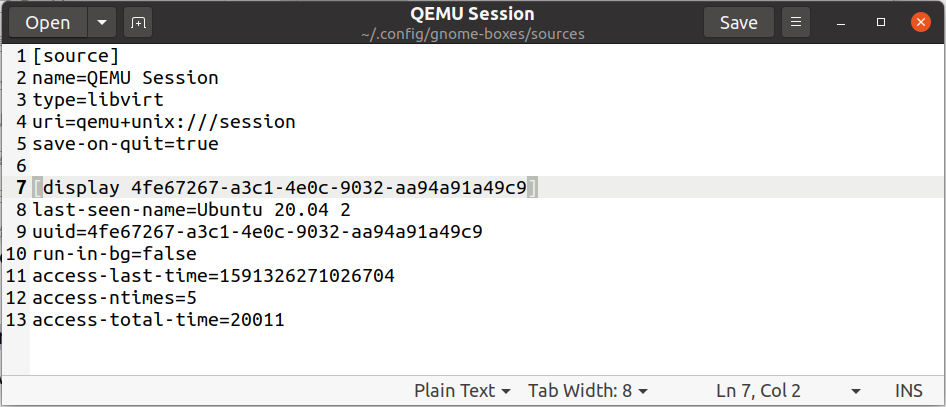Open the hamburger menu
This screenshot has width=946, height=407.
pos(796,22)
